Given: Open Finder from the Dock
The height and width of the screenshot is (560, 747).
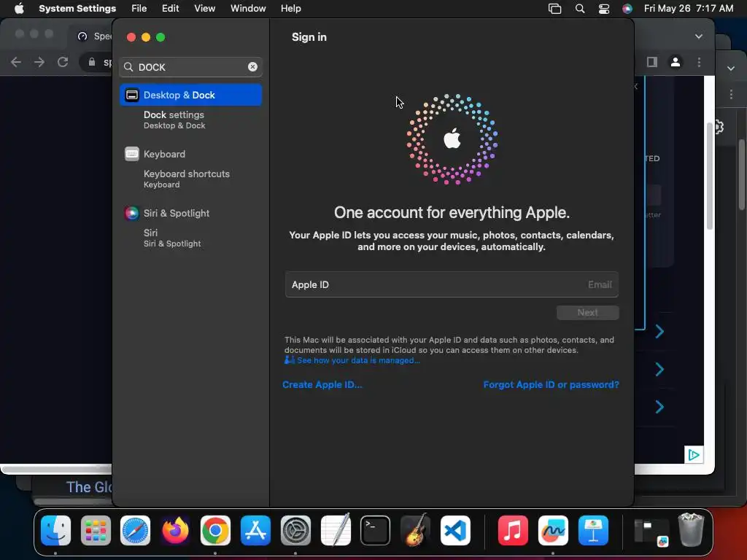Looking at the screenshot, I should 55,530.
